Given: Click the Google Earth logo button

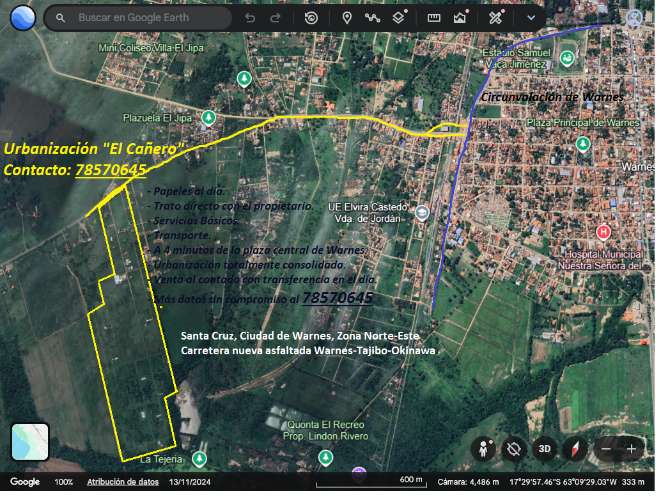Looking at the screenshot, I should click(21, 17).
